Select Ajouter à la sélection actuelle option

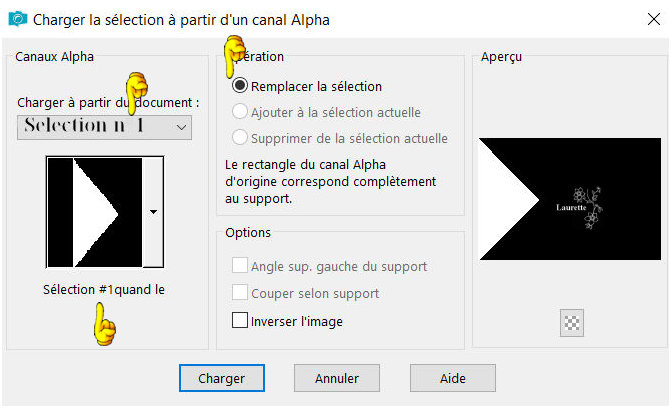click(240, 112)
